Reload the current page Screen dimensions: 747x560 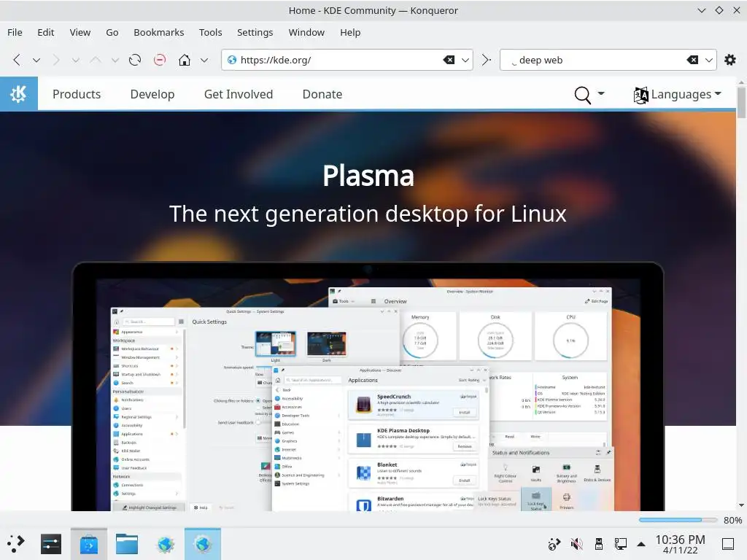pos(135,60)
